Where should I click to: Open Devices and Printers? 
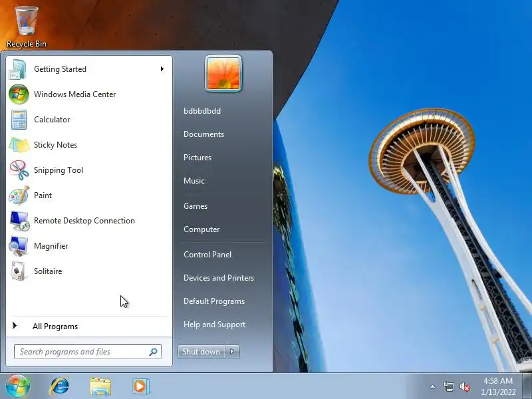coord(219,278)
